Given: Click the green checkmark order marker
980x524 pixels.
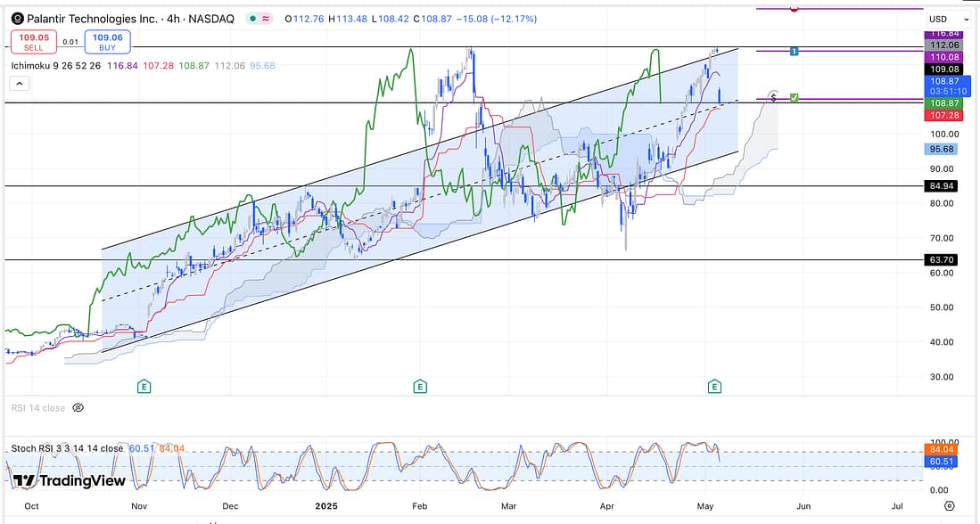Looking at the screenshot, I should (795, 97).
